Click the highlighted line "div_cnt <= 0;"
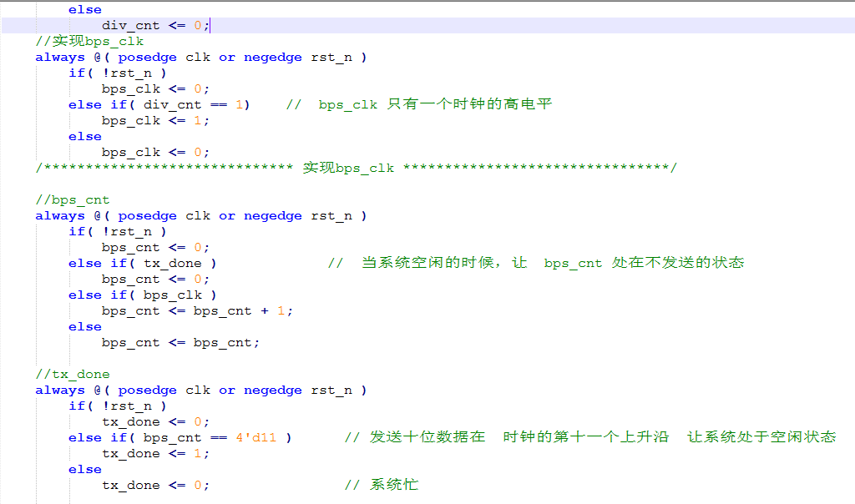 point(155,26)
